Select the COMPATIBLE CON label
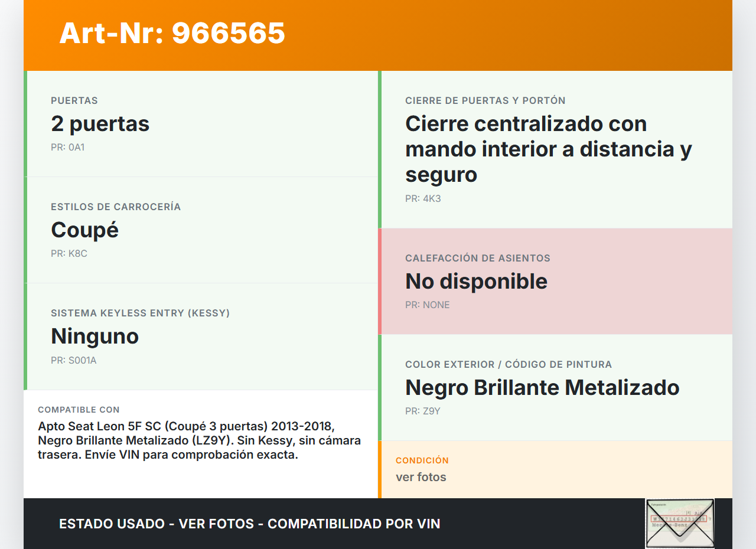The height and width of the screenshot is (549, 756). 79,410
